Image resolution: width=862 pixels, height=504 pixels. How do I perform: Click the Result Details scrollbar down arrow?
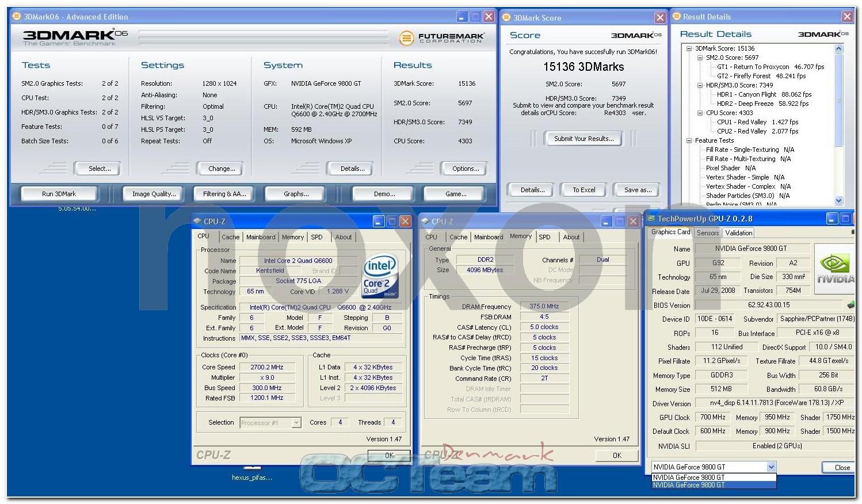click(x=838, y=201)
